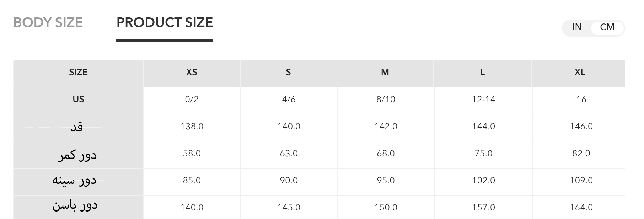
Task: Click the SIZE header cell
Action: pyautogui.click(x=78, y=73)
